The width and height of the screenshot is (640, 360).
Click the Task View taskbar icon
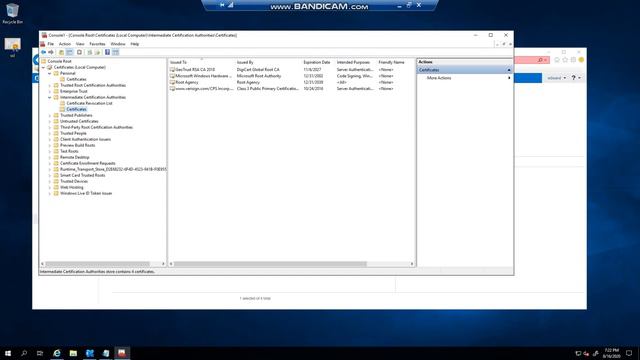[x=40, y=353]
